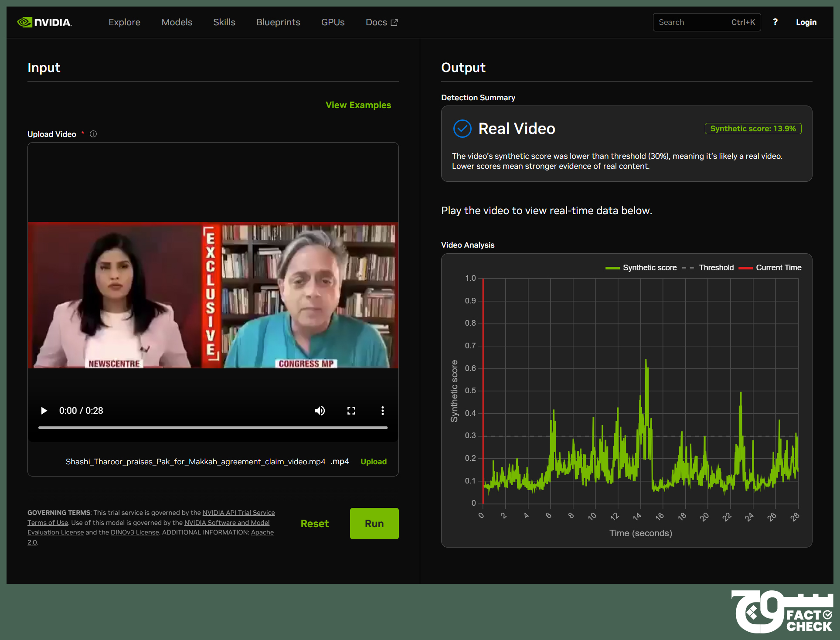Image resolution: width=840 pixels, height=640 pixels.
Task: Open NVIDIA API Trial Service Terms link
Action: pyautogui.click(x=151, y=517)
